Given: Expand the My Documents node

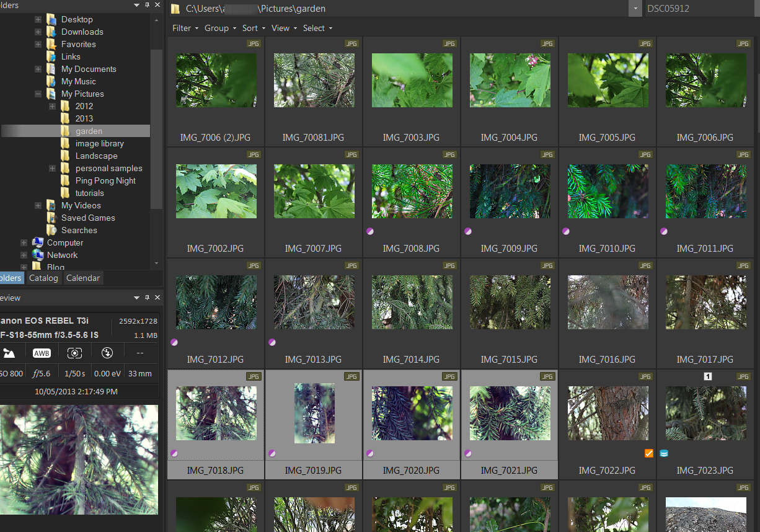Looking at the screenshot, I should pos(38,69).
